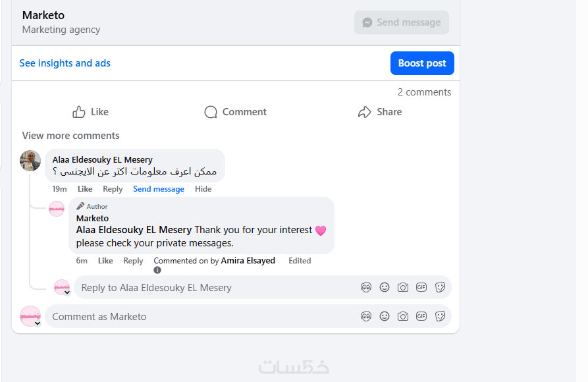Image resolution: width=588 pixels, height=382 pixels.
Task: Type in the Comment as Marketo field
Action: 198,317
